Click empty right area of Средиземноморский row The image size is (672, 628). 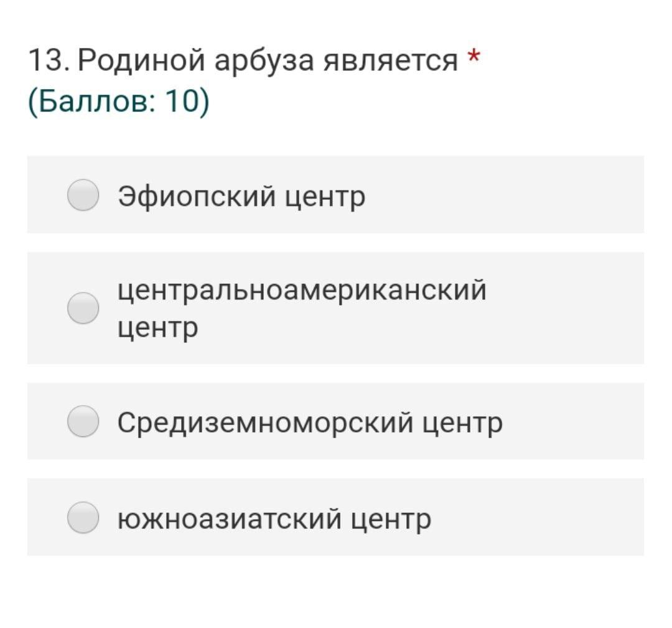point(574,421)
